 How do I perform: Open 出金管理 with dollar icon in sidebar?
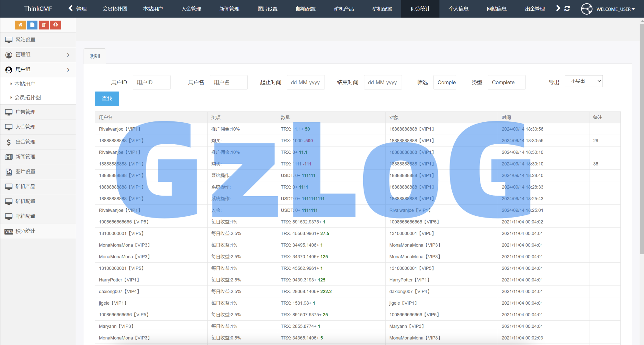tap(25, 142)
